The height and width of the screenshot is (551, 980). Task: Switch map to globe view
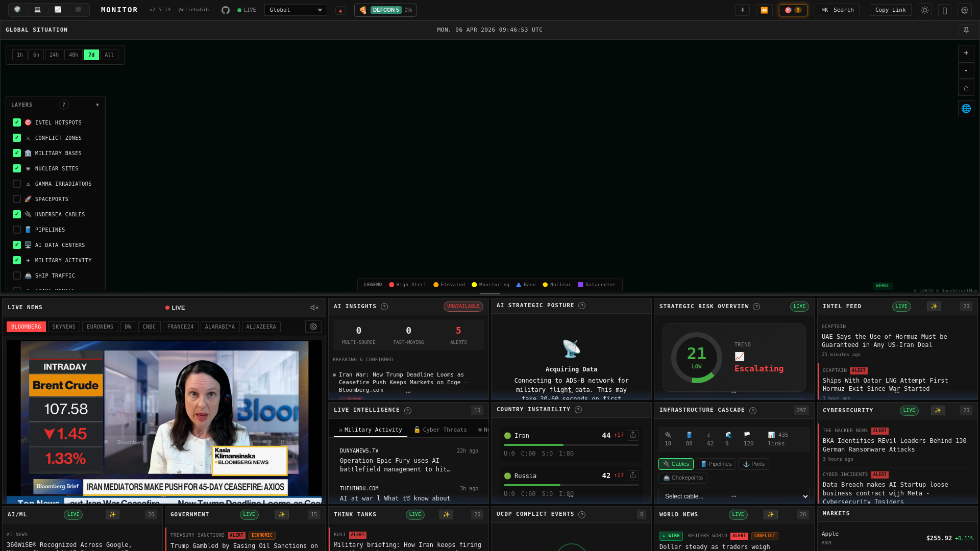click(966, 108)
